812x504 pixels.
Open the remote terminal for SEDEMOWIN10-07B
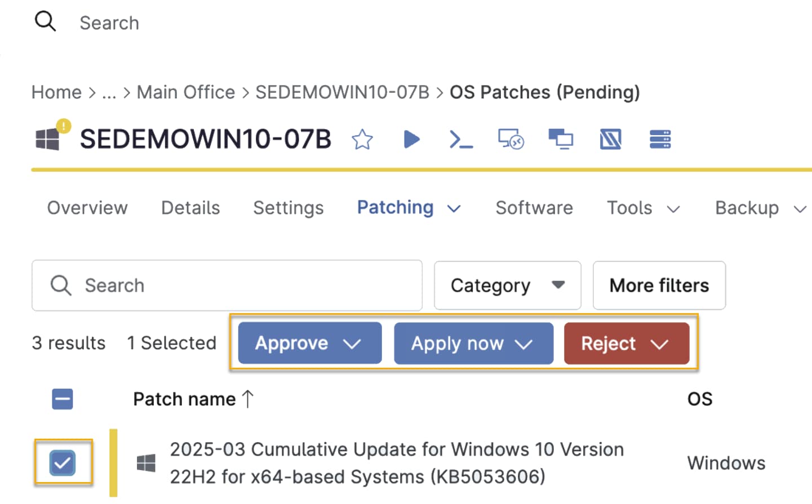(x=461, y=139)
